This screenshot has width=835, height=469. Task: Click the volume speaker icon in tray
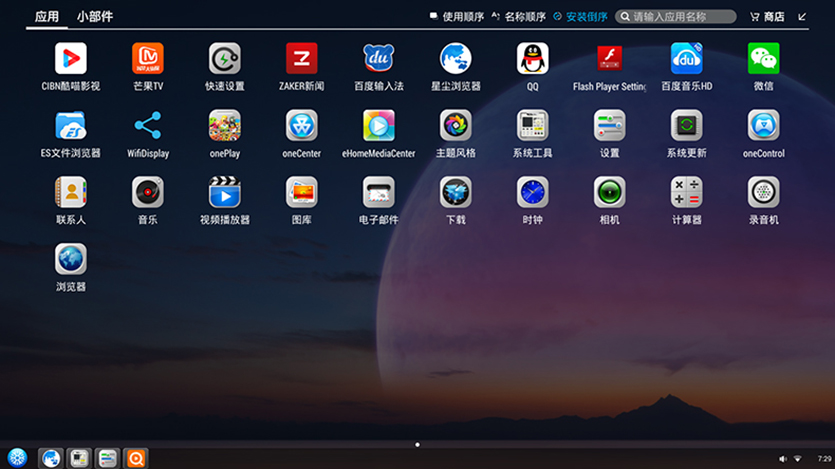[782, 459]
